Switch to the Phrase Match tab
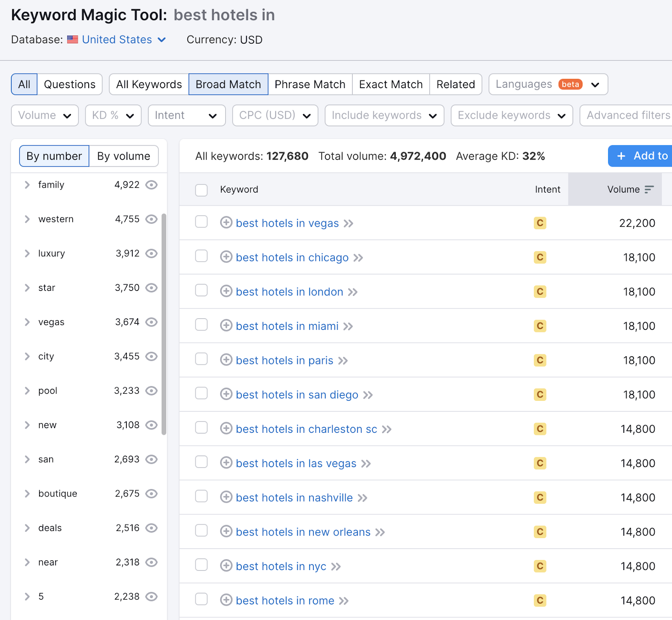The height and width of the screenshot is (620, 672). click(x=310, y=84)
